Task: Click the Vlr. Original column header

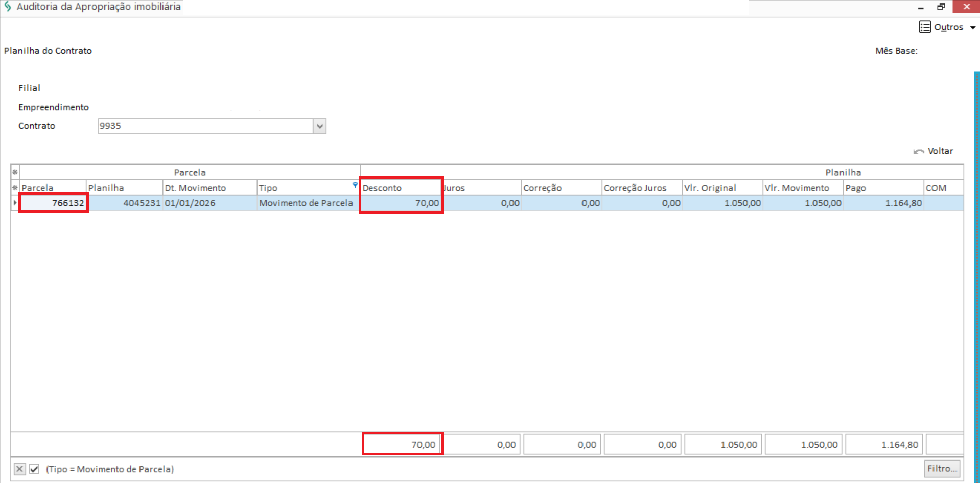Action: click(x=721, y=188)
